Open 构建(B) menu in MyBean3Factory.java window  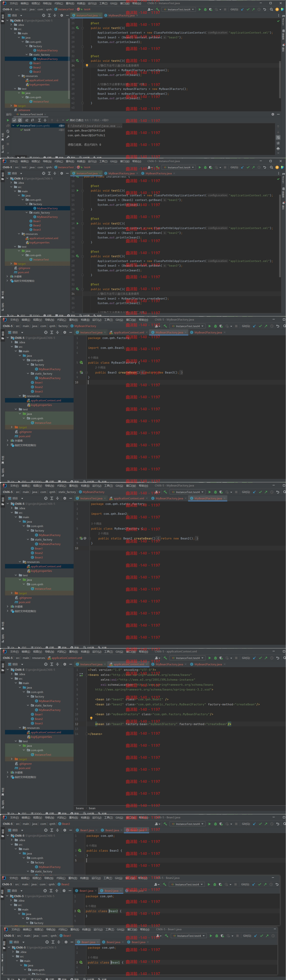[x=85, y=320]
